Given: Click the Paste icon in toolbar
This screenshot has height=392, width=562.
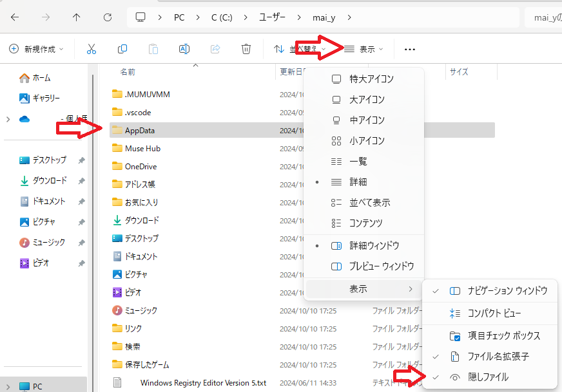Looking at the screenshot, I should (153, 49).
